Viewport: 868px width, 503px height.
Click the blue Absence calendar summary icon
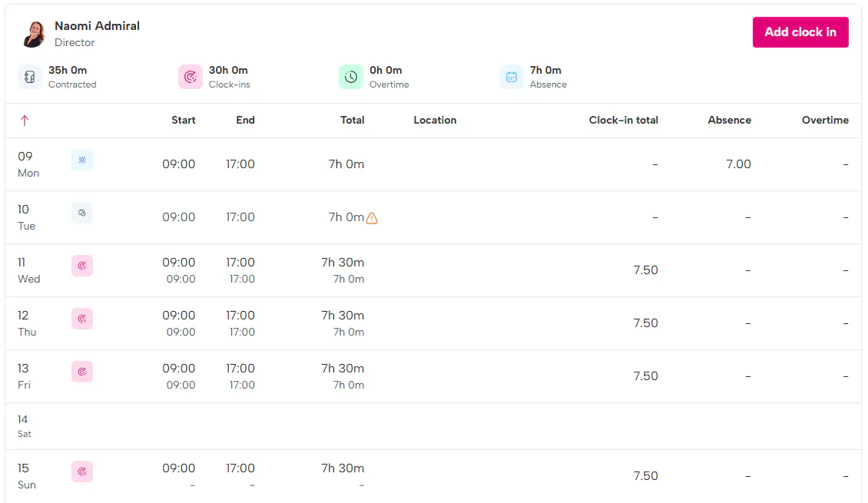point(512,77)
